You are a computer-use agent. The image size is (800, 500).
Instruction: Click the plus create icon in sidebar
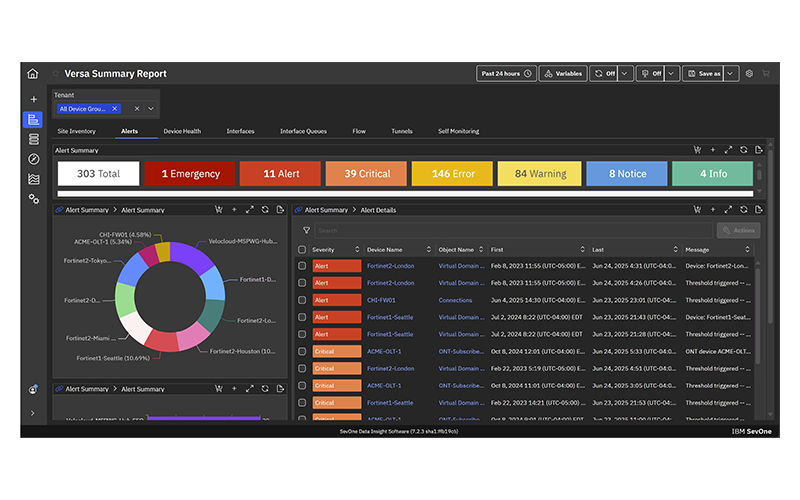pyautogui.click(x=34, y=99)
